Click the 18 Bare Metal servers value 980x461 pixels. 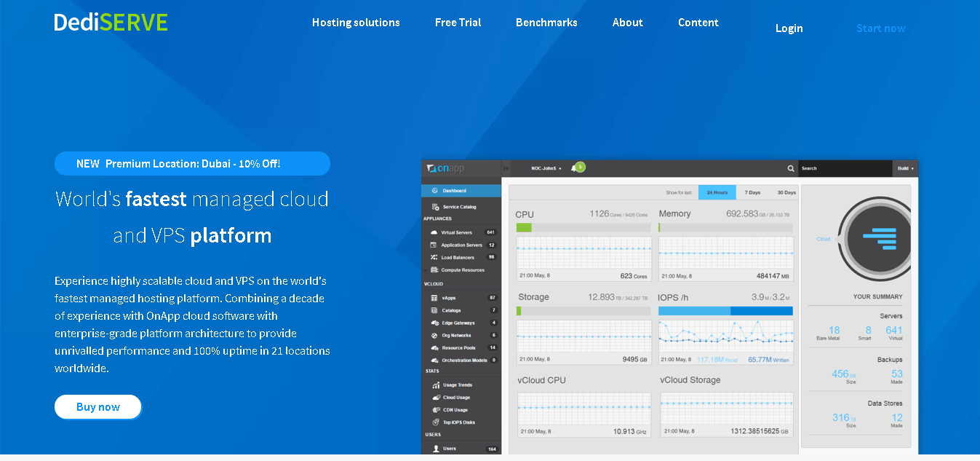coord(834,330)
